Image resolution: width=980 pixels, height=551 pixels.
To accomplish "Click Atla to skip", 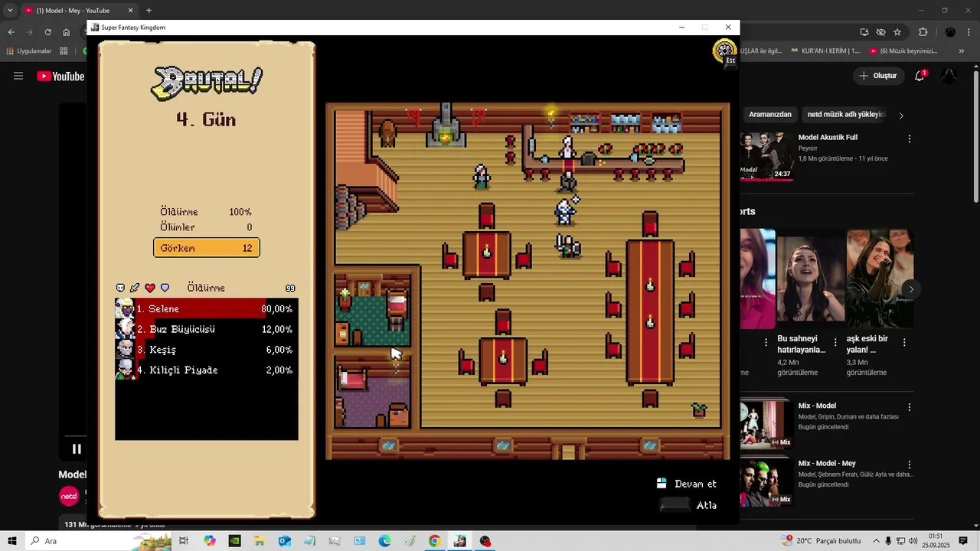I will 689,505.
